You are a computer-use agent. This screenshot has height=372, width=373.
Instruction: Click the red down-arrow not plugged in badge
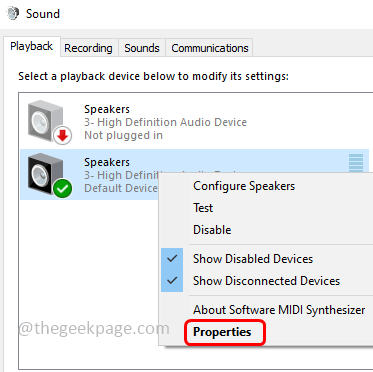(x=63, y=136)
